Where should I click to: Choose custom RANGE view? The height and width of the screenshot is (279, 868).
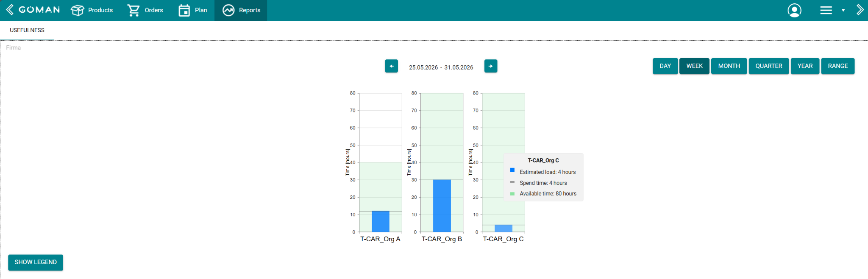click(838, 66)
